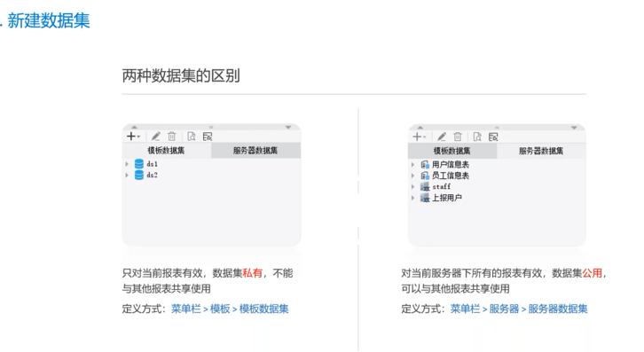
Task: Click the add (+) icon above ds1
Action: 131,137
